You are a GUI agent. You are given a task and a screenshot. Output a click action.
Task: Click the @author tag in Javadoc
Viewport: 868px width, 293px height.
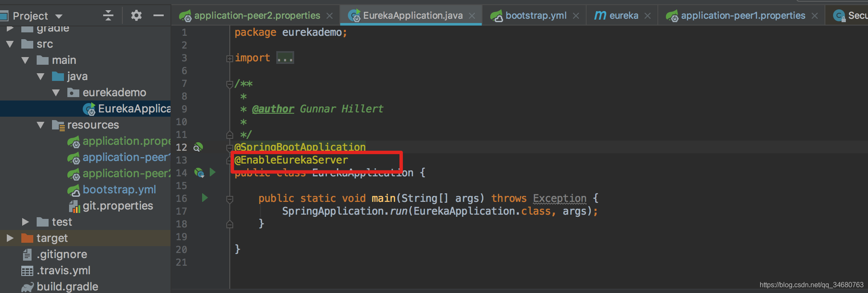pos(273,109)
